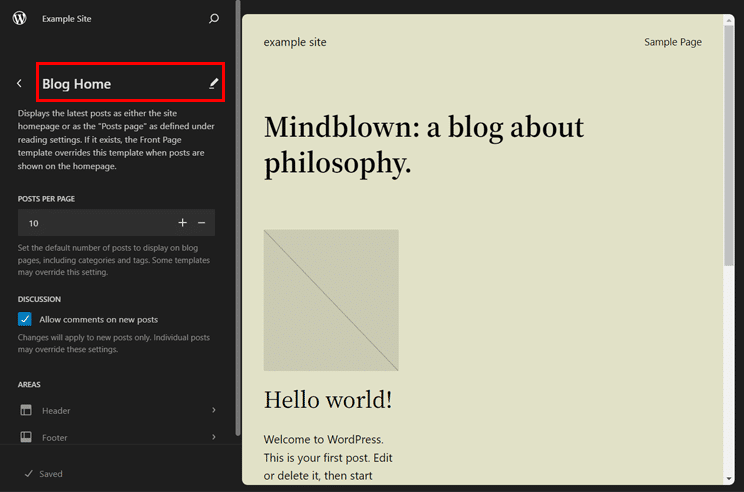Open the WordPress logo dashboard link
Viewport: 744px width, 492px height.
(19, 18)
